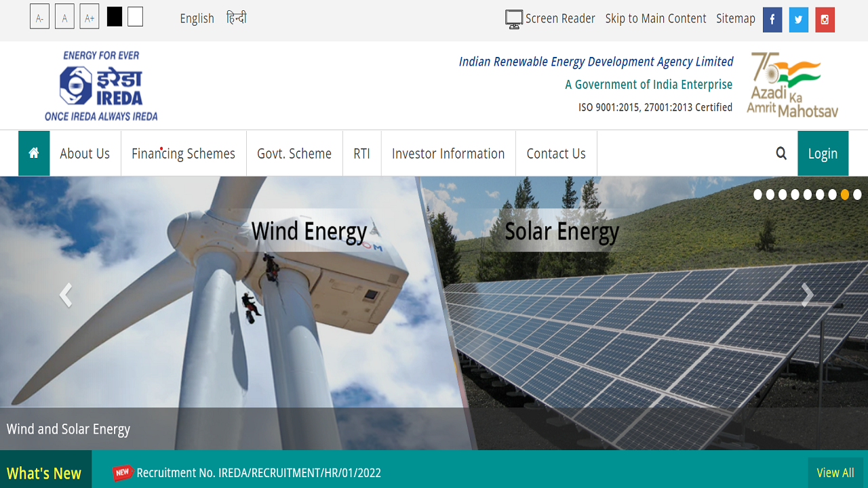
Task: Expand the About Us menu
Action: (85, 154)
